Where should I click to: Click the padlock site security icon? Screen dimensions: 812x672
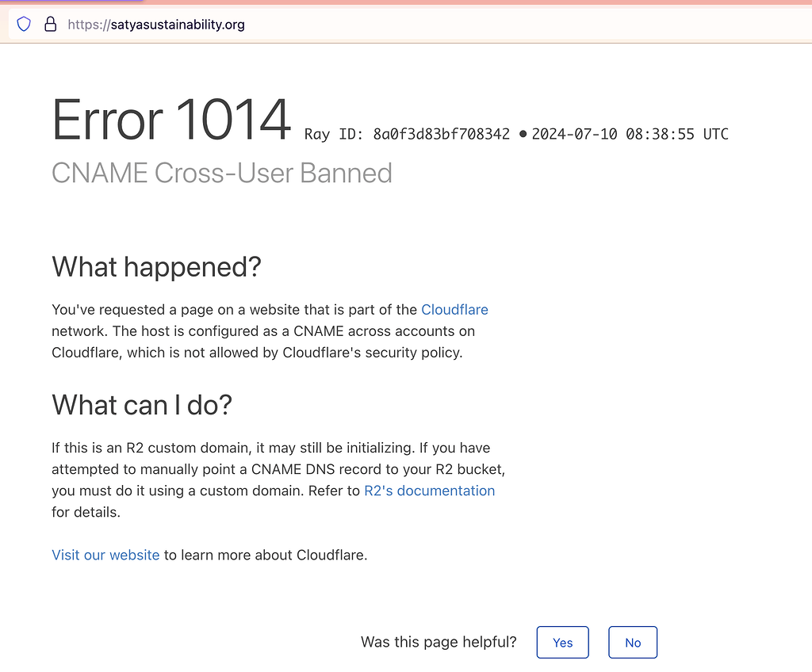[x=50, y=25]
